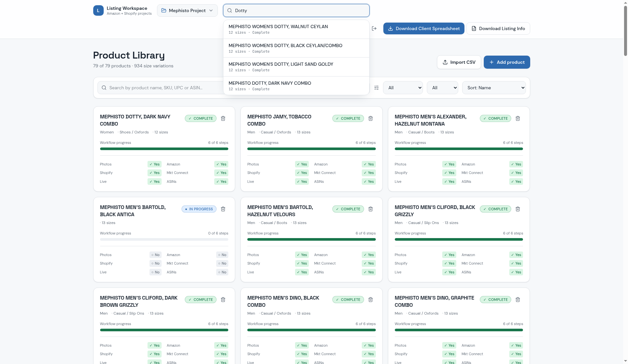
Task: Click the magnifier icon in top search
Action: (x=230, y=10)
